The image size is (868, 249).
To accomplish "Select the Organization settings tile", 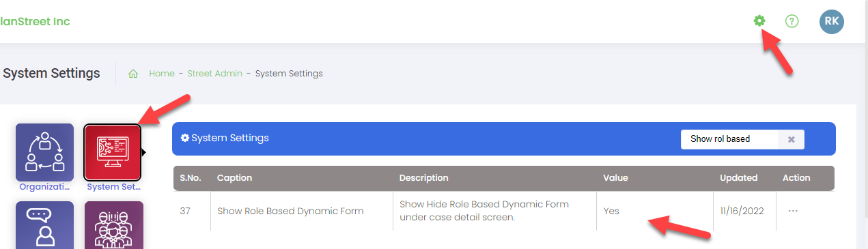I will pyautogui.click(x=44, y=152).
